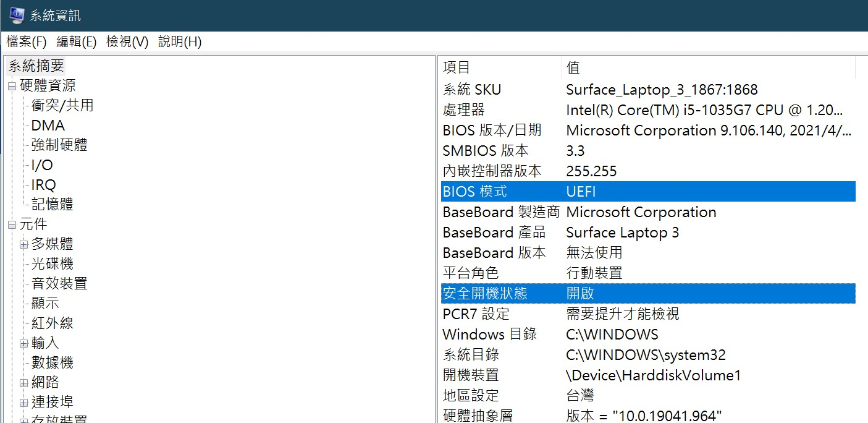The height and width of the screenshot is (423, 868).
Task: Select 衝突/共用 in the tree
Action: pos(62,105)
